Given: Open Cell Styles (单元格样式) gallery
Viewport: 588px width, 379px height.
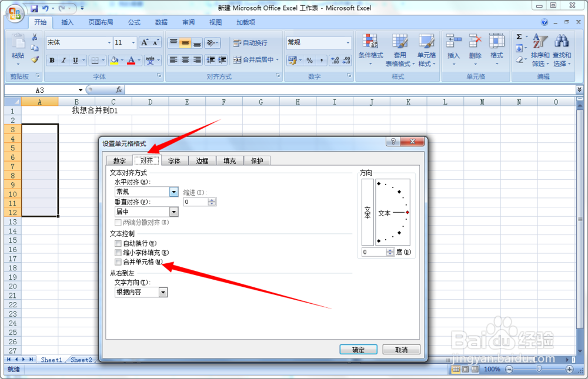Looking at the screenshot, I should click(426, 50).
